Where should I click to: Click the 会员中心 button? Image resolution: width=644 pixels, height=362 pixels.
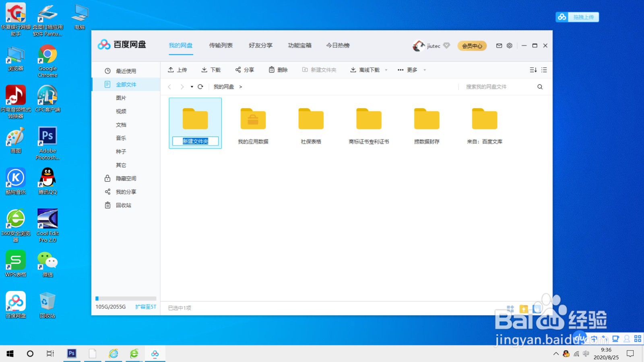[x=472, y=46]
